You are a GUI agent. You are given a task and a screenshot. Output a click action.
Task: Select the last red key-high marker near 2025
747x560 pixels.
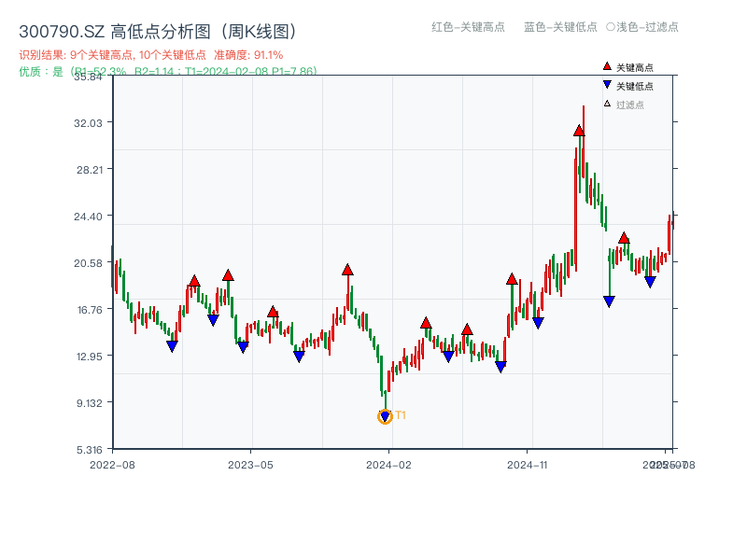(x=624, y=238)
